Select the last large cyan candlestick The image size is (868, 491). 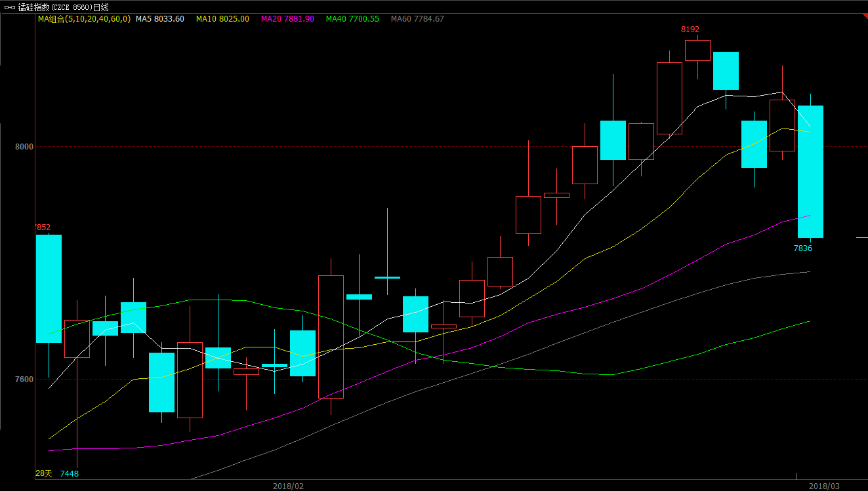pos(810,172)
